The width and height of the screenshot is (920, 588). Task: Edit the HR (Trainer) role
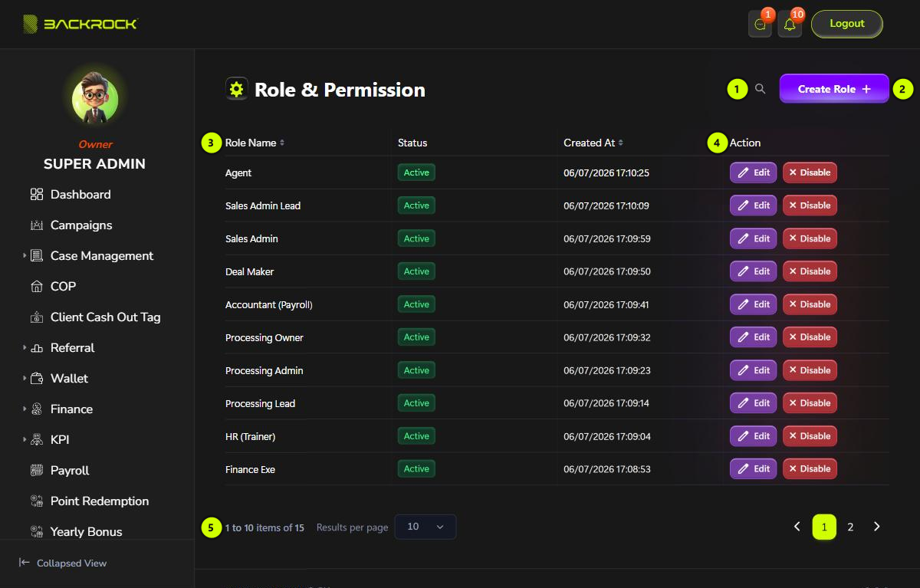pyautogui.click(x=754, y=436)
